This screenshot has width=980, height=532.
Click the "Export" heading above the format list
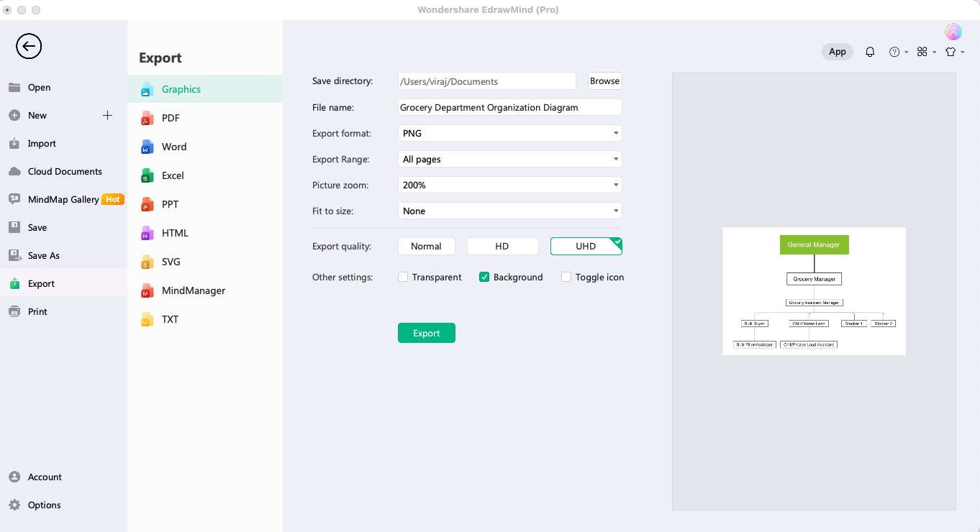[160, 58]
